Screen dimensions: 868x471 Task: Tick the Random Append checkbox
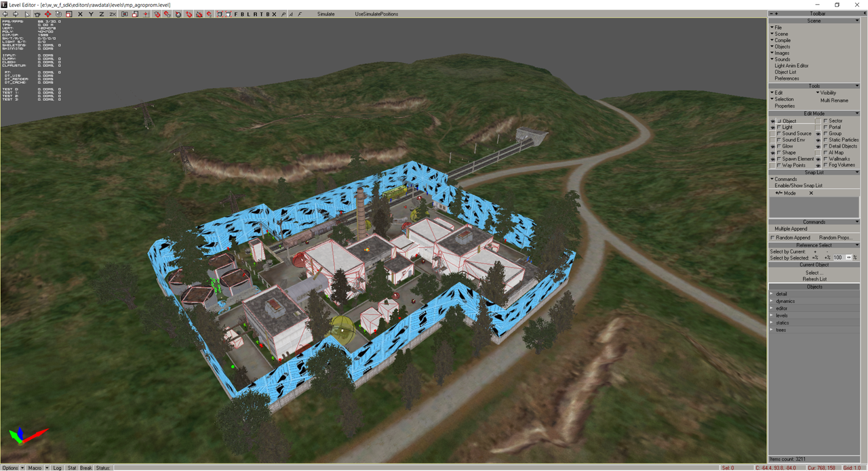[773, 238]
